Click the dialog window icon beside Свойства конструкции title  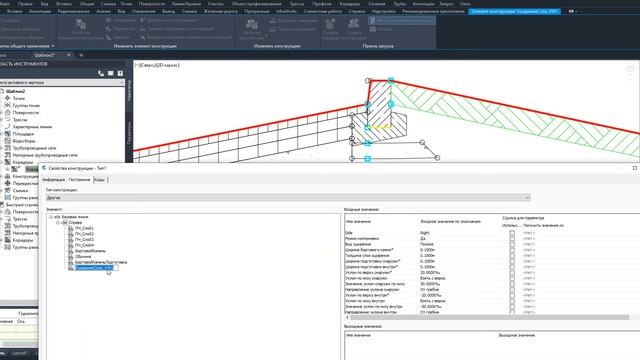click(44, 168)
